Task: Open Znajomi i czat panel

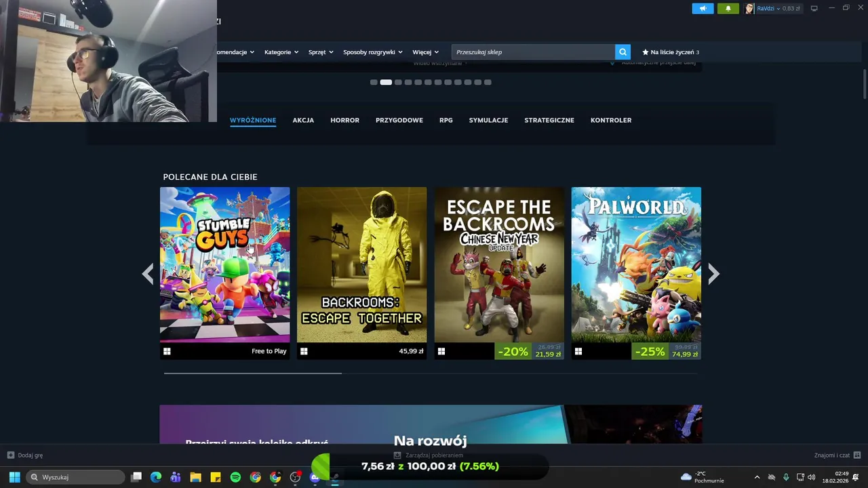Action: click(x=837, y=455)
